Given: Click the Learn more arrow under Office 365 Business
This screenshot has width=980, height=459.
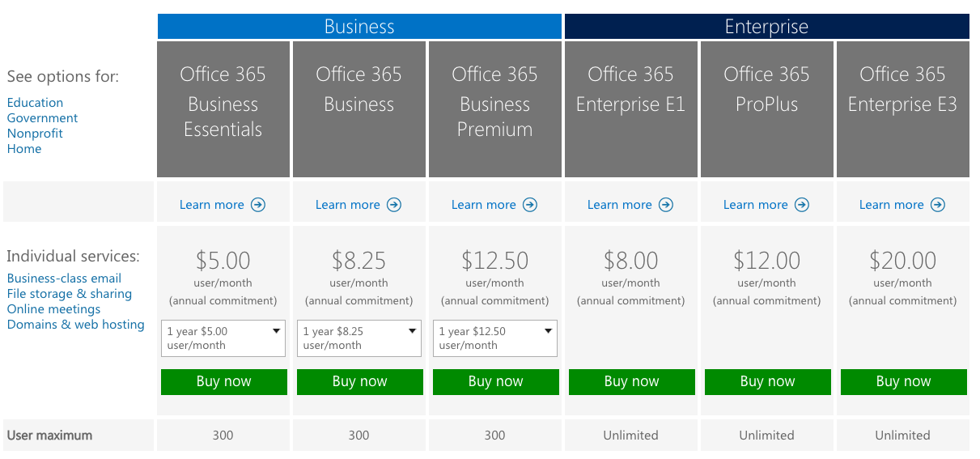Looking at the screenshot, I should tap(393, 205).
